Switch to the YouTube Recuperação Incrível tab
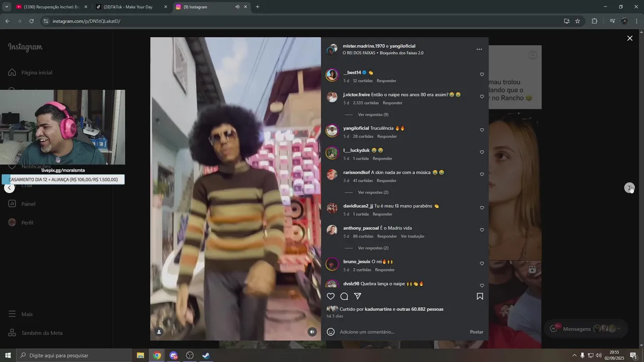 pos(51,7)
